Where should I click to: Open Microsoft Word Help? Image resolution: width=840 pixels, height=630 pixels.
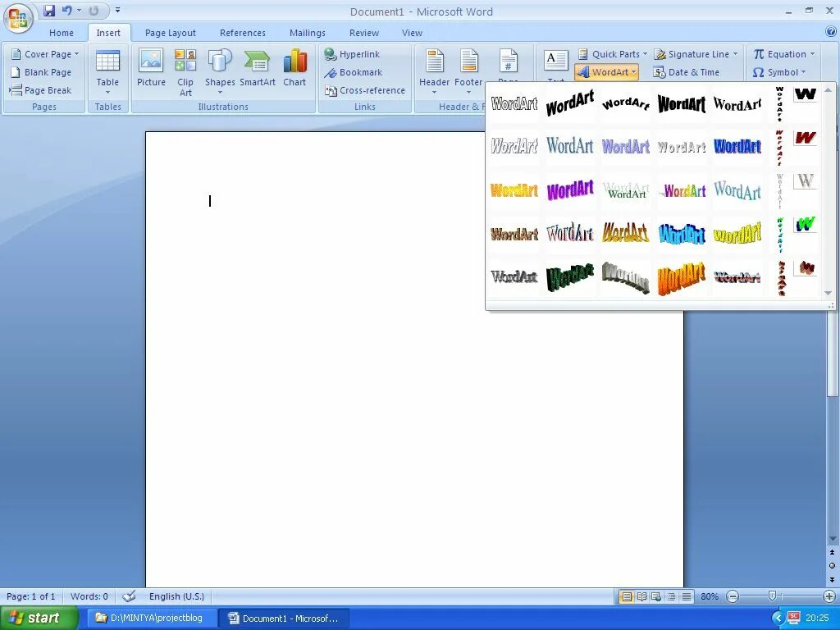(831, 32)
